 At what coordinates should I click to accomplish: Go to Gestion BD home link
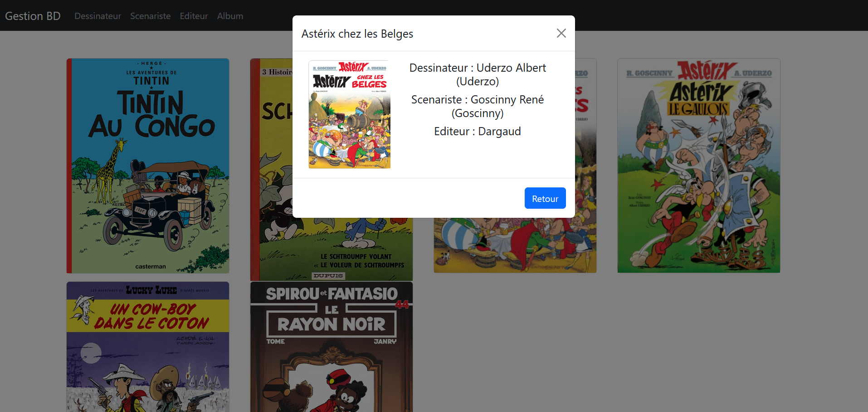[x=33, y=16]
